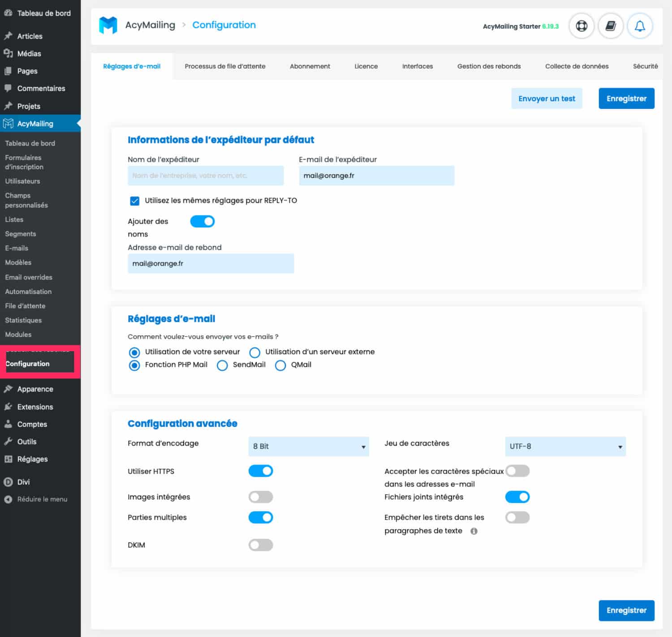Click the AcyMailing envelope icon in sidebar
Viewport: 672px width, 637px height.
click(8, 124)
